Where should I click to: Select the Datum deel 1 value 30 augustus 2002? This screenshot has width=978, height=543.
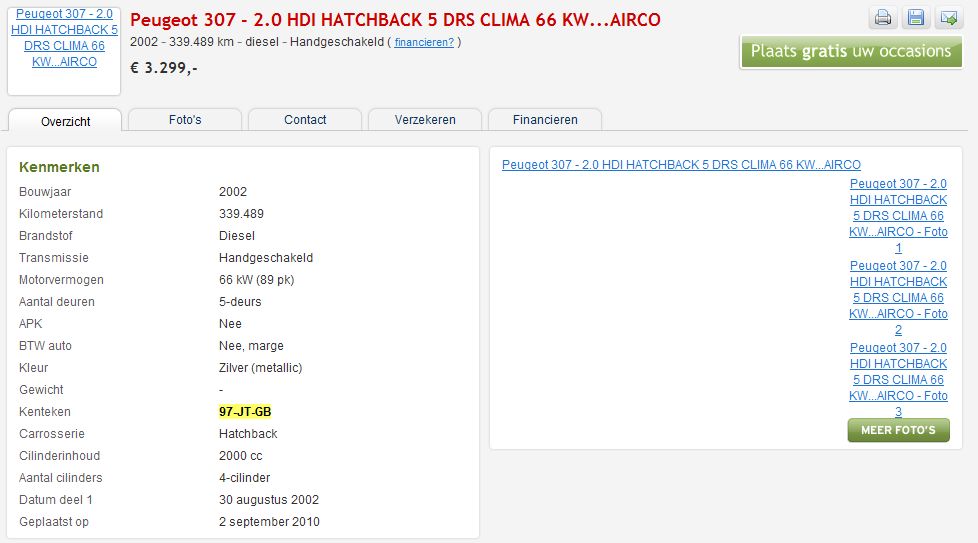(x=269, y=500)
